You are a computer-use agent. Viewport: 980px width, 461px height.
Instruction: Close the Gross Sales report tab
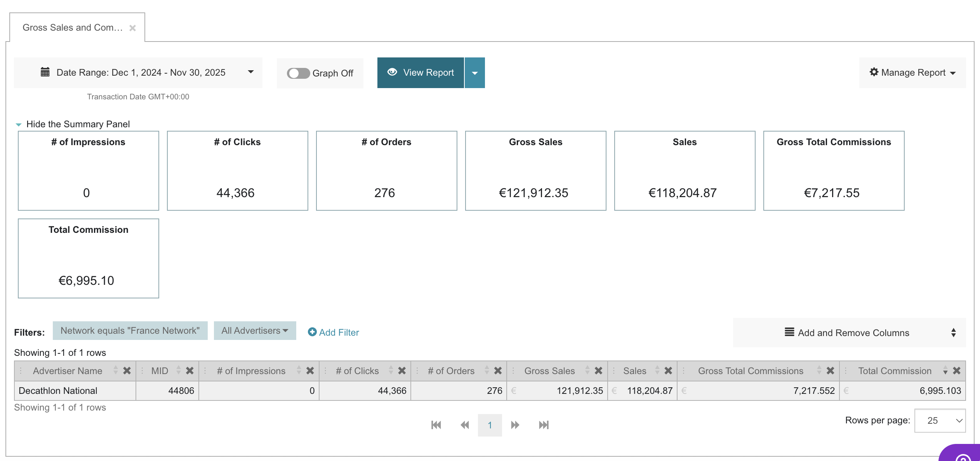coord(132,28)
